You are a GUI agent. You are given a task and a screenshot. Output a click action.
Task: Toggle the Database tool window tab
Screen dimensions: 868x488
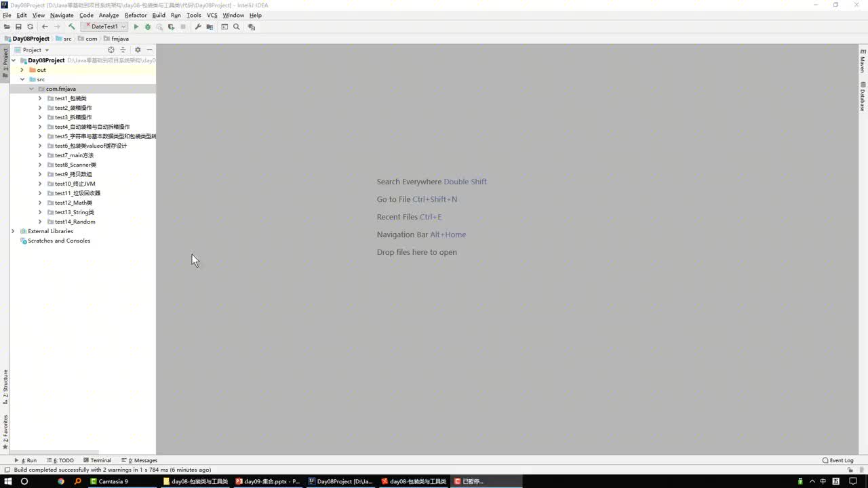click(863, 96)
